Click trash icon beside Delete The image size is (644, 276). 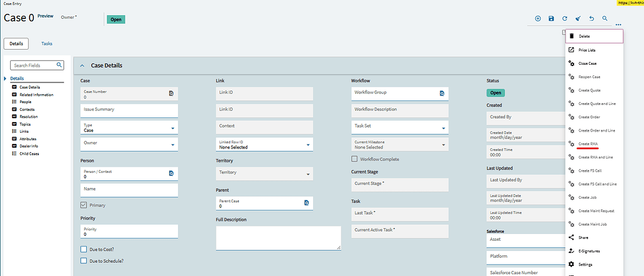(571, 36)
